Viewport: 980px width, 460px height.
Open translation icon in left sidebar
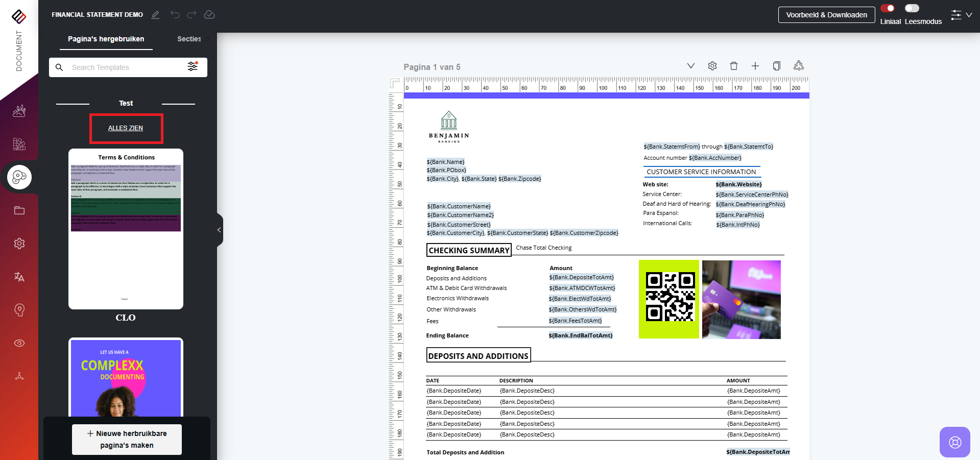click(x=19, y=277)
